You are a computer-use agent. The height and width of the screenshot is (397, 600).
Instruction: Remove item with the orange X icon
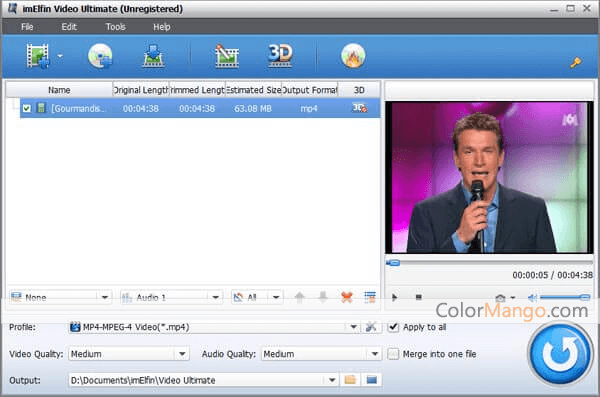pos(347,297)
